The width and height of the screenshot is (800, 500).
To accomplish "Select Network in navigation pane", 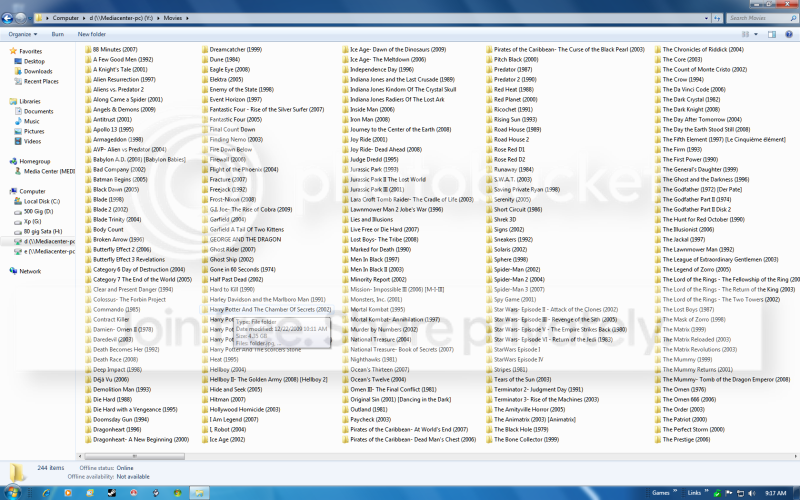I will tap(30, 271).
